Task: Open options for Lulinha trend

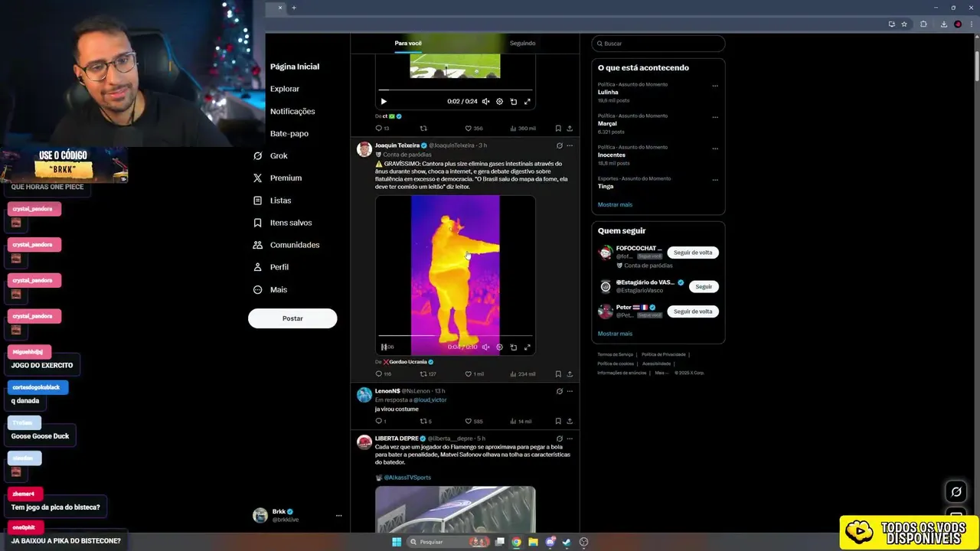Action: pyautogui.click(x=715, y=86)
